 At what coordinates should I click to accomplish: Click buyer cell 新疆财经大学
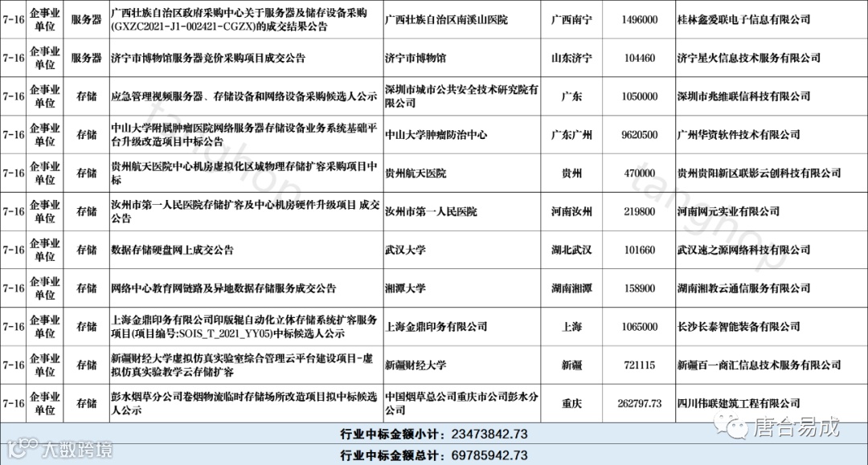pyautogui.click(x=416, y=365)
